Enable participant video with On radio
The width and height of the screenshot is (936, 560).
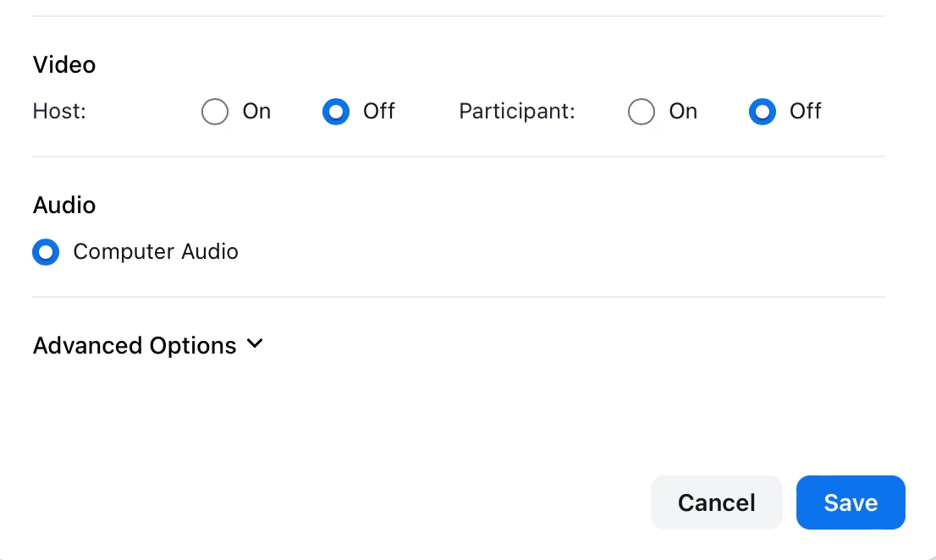coord(641,112)
